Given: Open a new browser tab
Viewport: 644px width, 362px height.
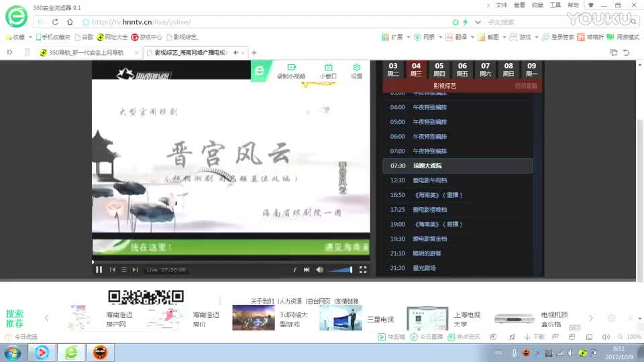Looking at the screenshot, I should pos(254,52).
